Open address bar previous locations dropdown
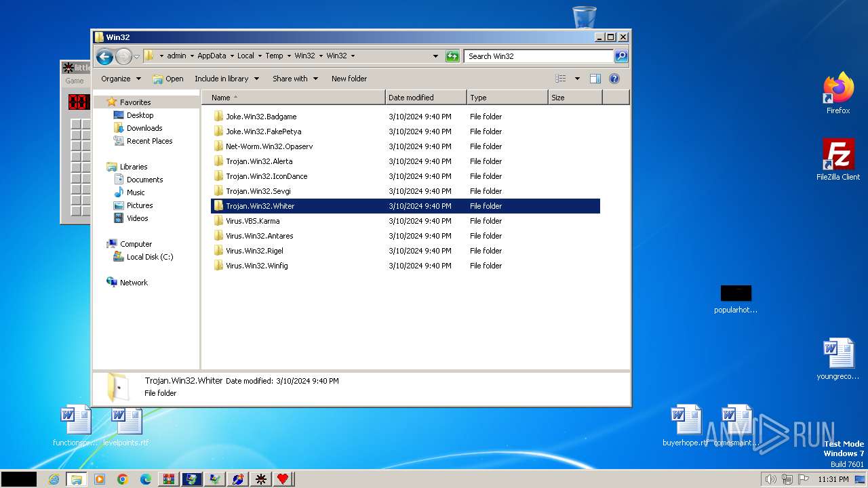The image size is (868, 488). pyautogui.click(x=435, y=56)
